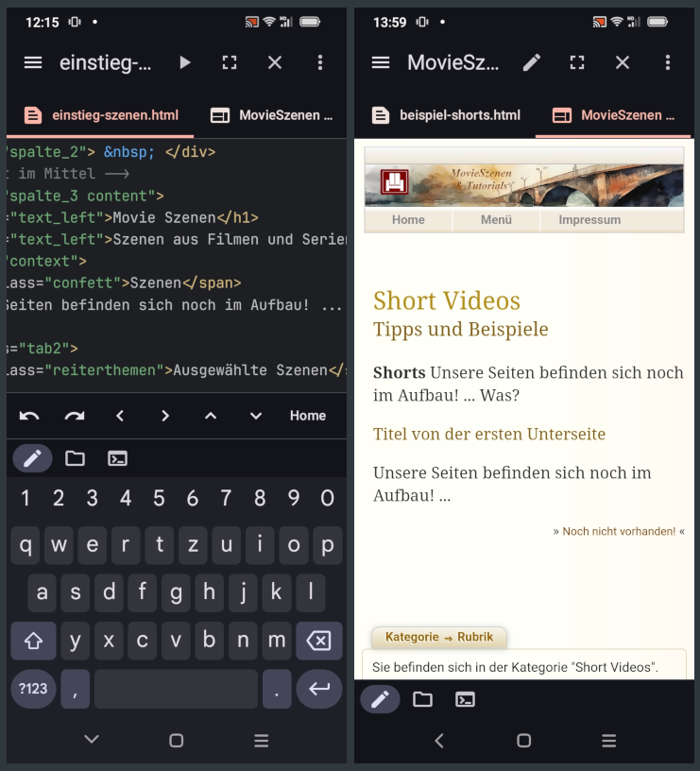Open hamburger menu in left einstieg editor

click(x=33, y=62)
